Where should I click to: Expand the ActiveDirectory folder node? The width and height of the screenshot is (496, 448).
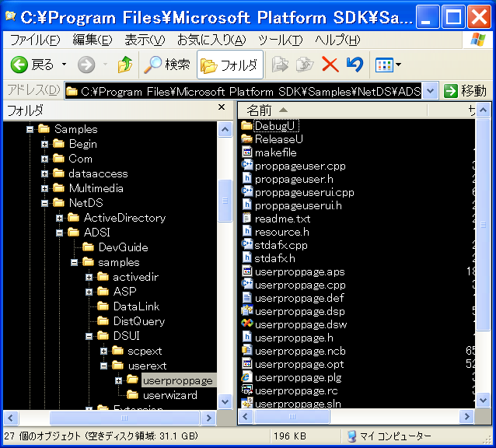coord(59,218)
